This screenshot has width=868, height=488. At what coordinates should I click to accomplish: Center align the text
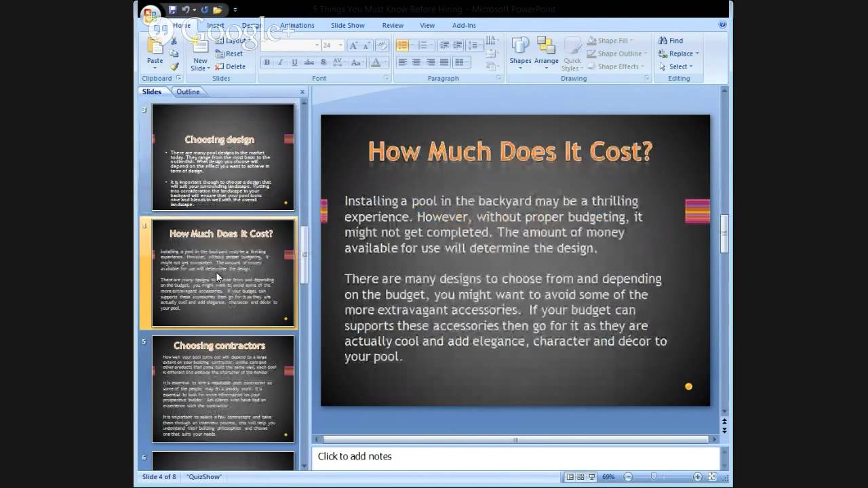coord(416,62)
